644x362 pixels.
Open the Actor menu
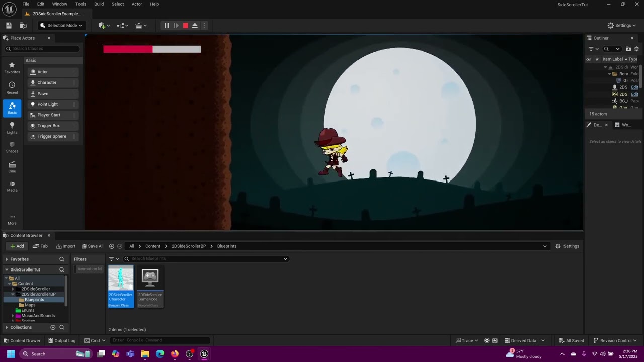click(137, 4)
